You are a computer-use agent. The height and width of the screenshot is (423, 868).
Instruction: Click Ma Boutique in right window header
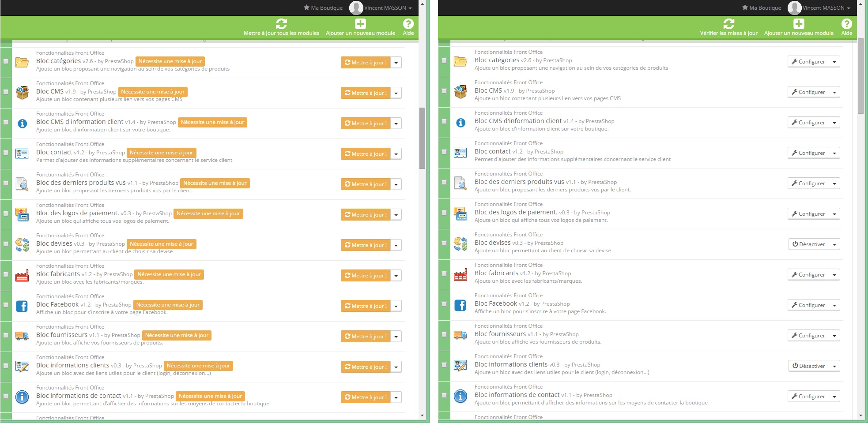[762, 7]
